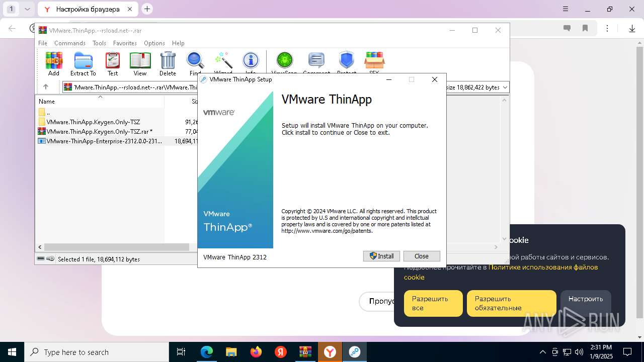The image size is (644, 362).
Task: Expand the WinRAR address path dropdown
Action: click(x=505, y=87)
